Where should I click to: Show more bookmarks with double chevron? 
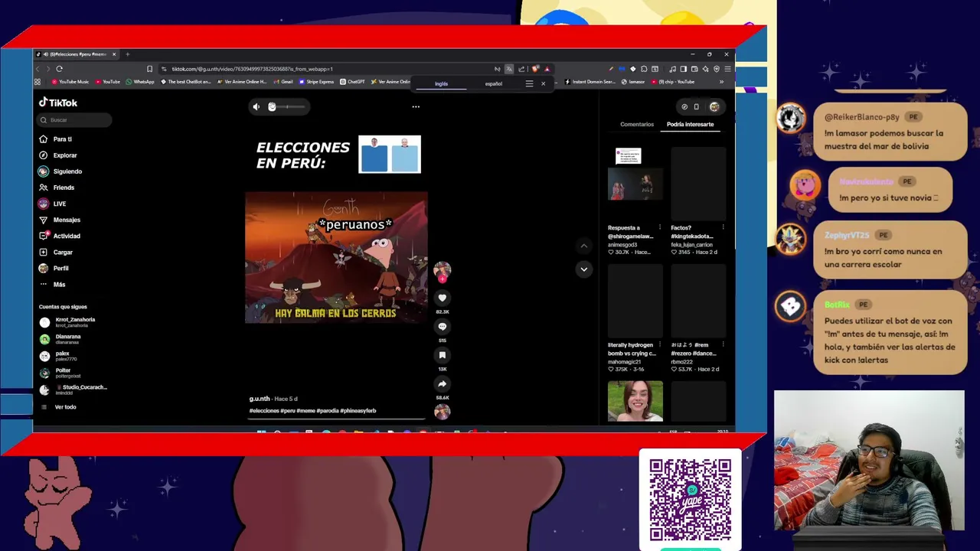tap(721, 82)
